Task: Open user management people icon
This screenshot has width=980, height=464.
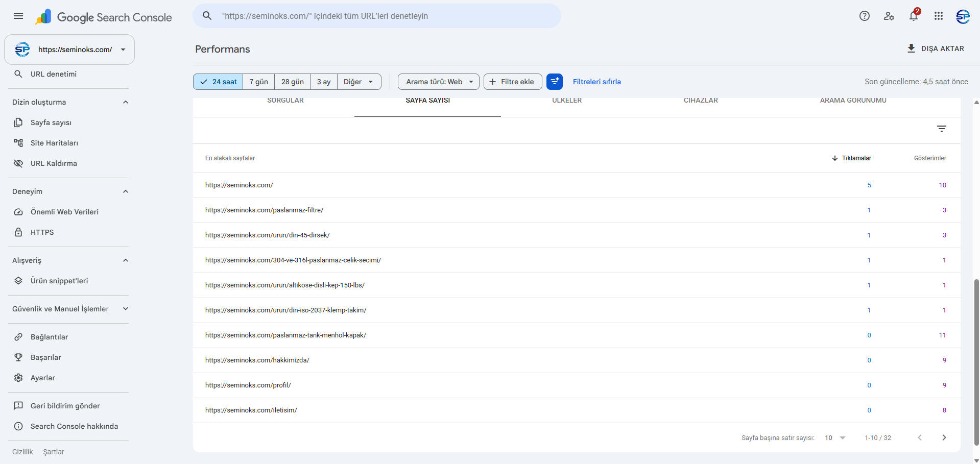Action: 889,16
